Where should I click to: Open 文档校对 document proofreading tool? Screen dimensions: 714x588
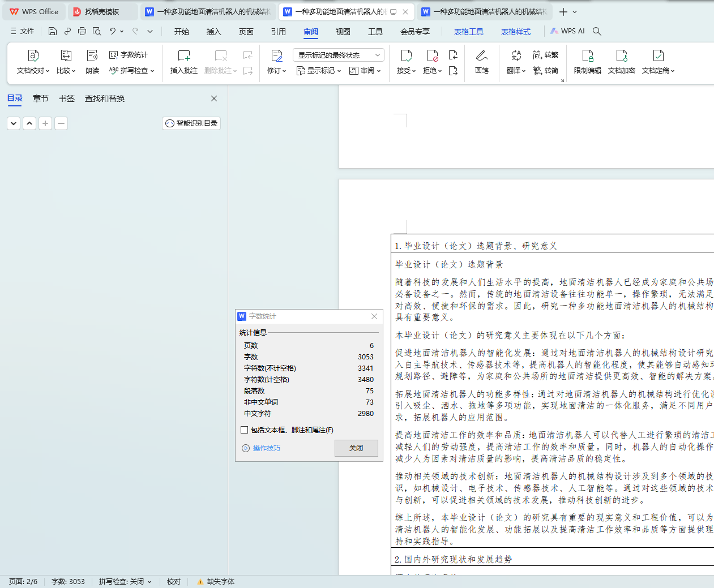(33, 62)
